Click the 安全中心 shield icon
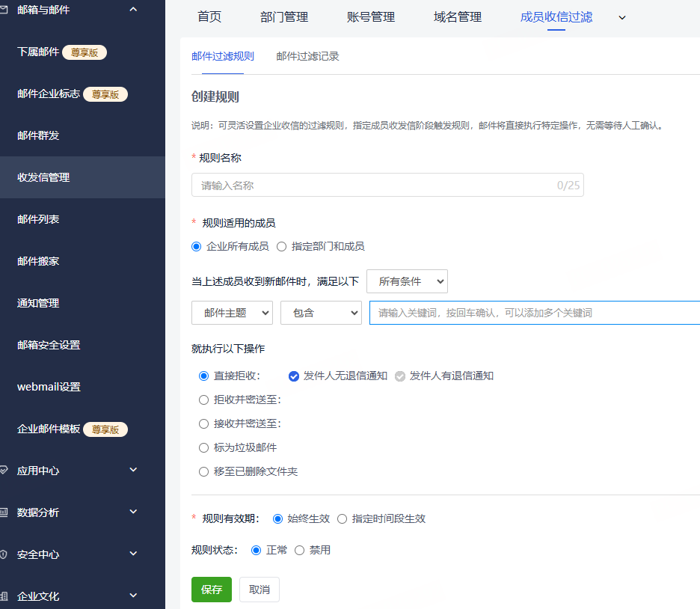 point(4,554)
